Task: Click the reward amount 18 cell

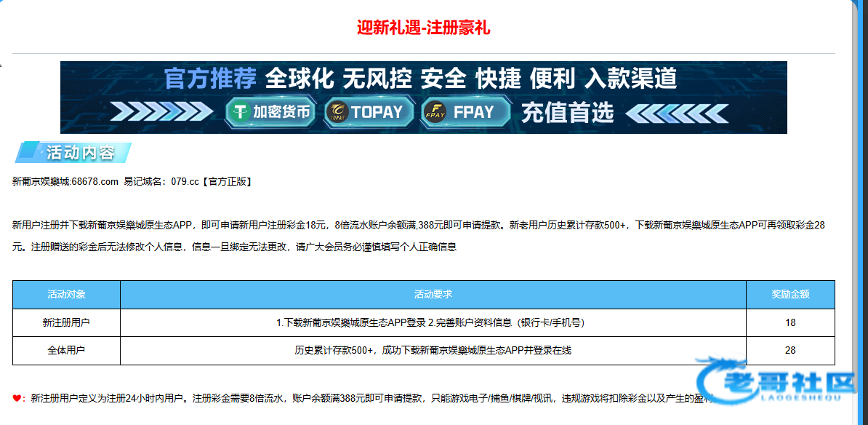Action: click(x=790, y=322)
